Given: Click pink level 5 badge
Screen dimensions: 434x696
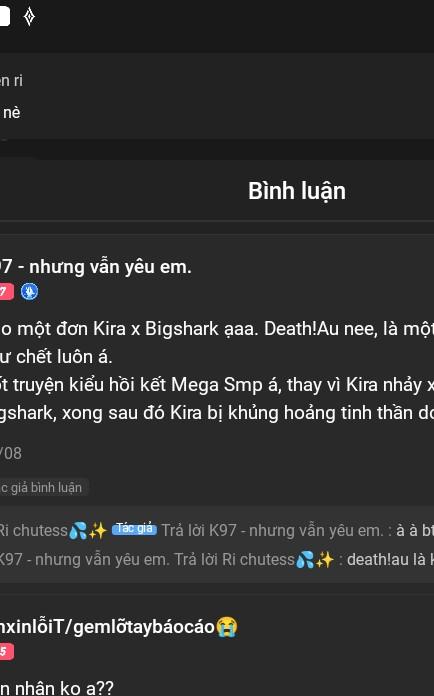Looking at the screenshot, I should (x=6, y=651).
